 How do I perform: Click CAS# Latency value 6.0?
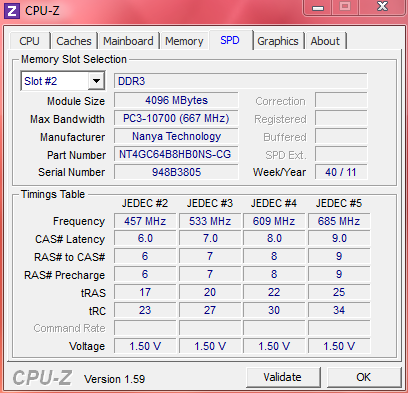[145, 238]
